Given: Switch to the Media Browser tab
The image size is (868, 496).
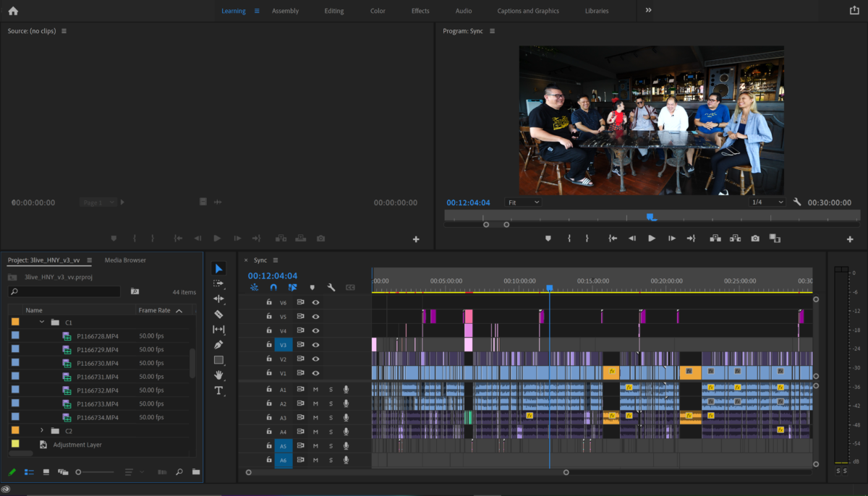Looking at the screenshot, I should click(x=125, y=260).
